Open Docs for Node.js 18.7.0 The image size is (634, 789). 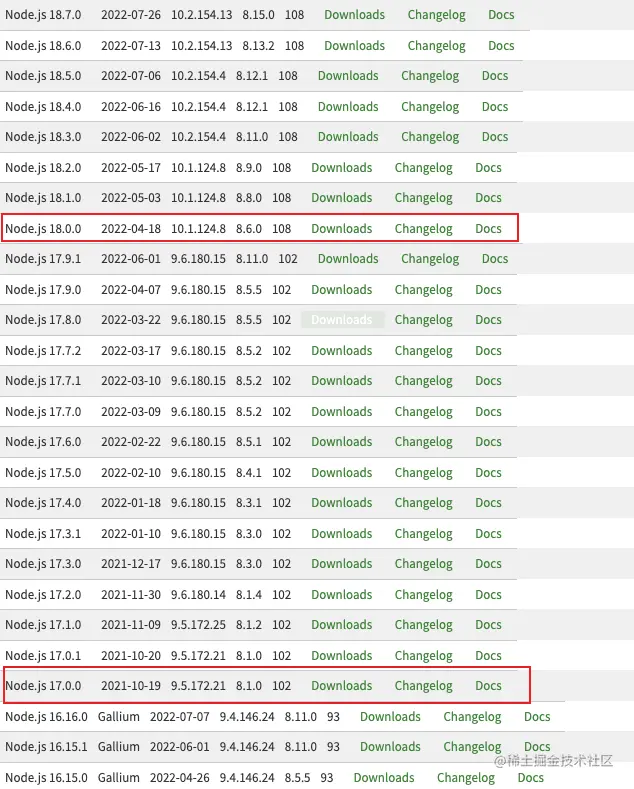click(x=501, y=15)
